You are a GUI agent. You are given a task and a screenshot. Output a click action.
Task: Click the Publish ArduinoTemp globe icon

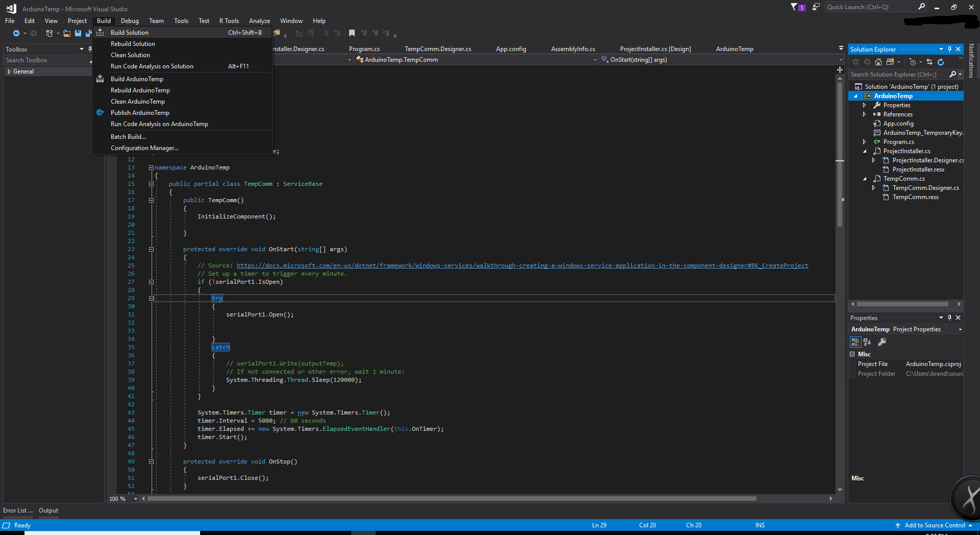pos(100,112)
